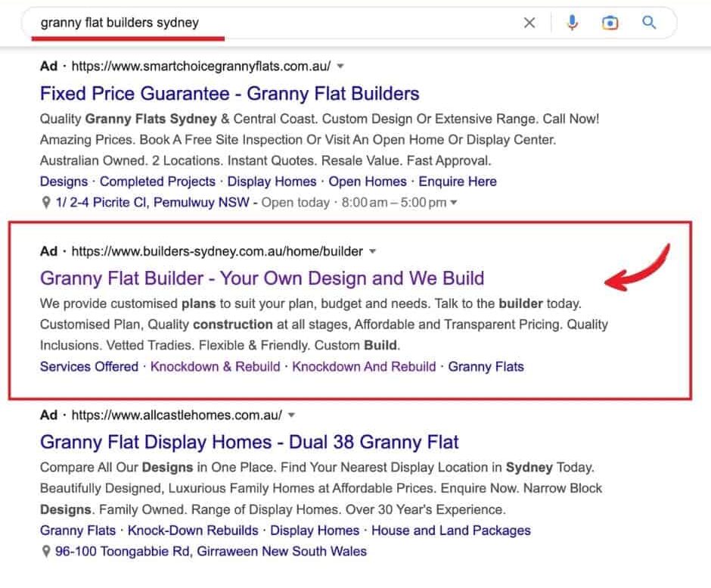Click the Enquire Here sitelink
Viewport: 711px width, 588px height.
458,182
